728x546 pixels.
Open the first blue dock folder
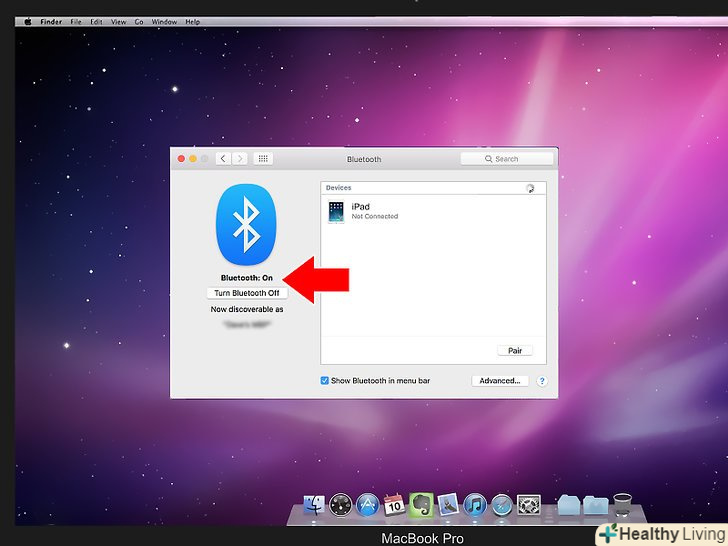coord(568,505)
